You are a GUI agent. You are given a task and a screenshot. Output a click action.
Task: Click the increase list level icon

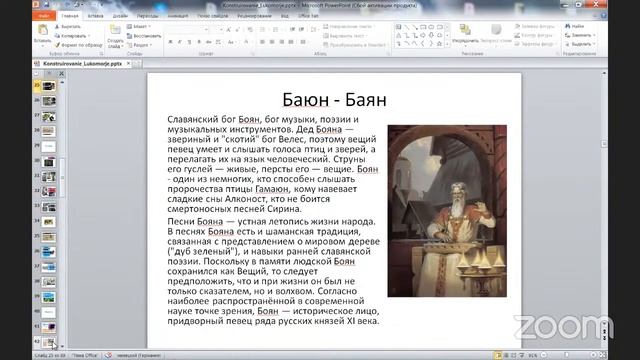click(x=301, y=29)
